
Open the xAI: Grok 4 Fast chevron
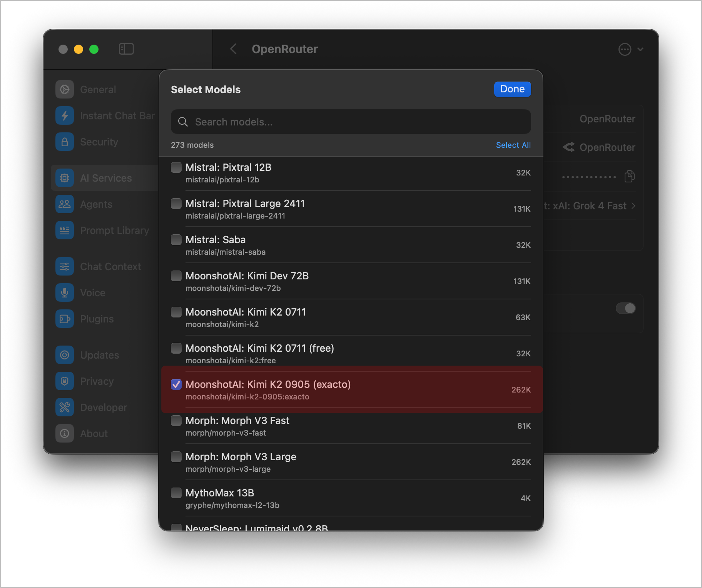(x=633, y=206)
